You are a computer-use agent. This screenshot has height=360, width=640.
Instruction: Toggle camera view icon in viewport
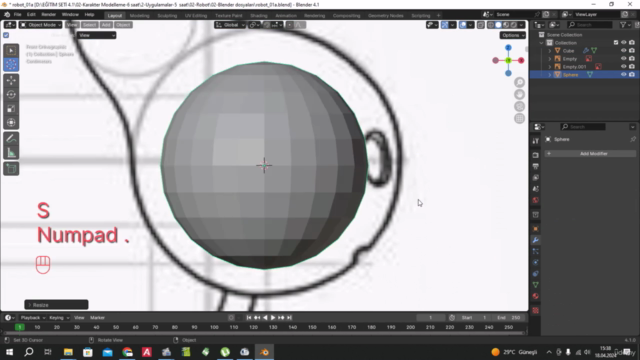(519, 107)
